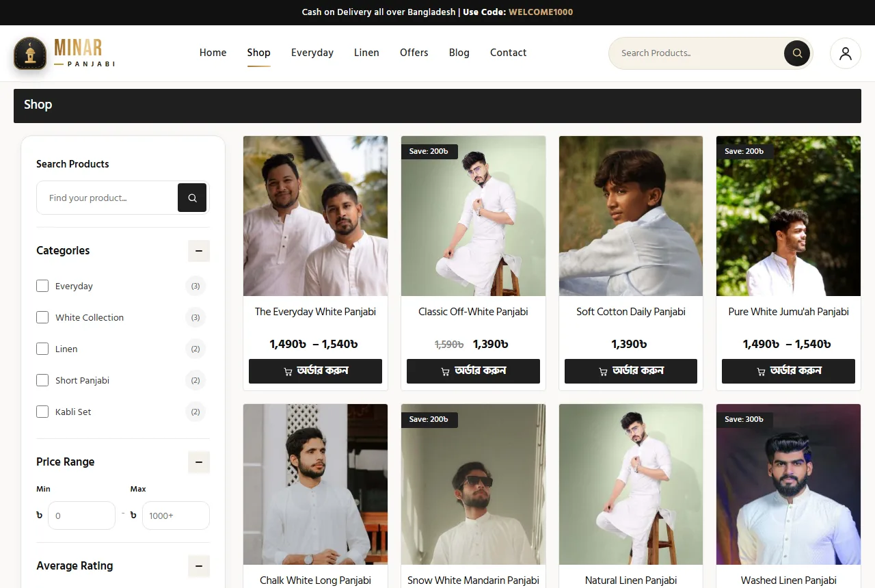Open the user account icon
This screenshot has width=875, height=588.
pyautogui.click(x=846, y=53)
